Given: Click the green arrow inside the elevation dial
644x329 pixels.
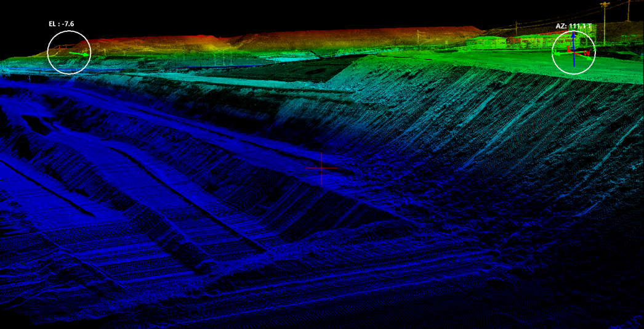Looking at the screenshot, I should (x=78, y=54).
